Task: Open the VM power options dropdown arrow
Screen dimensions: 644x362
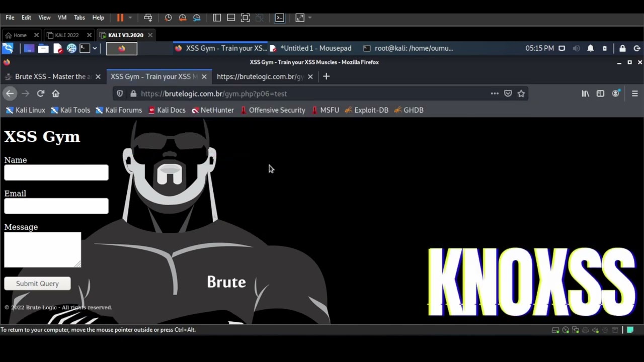Action: [130, 18]
